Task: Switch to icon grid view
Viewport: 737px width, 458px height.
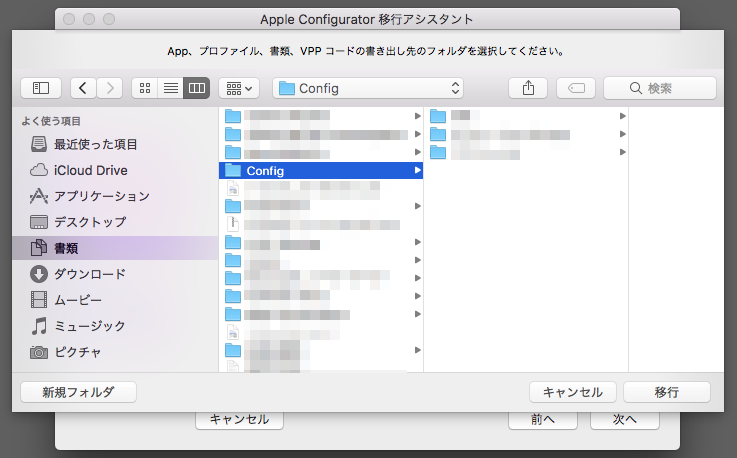Action: [x=145, y=88]
